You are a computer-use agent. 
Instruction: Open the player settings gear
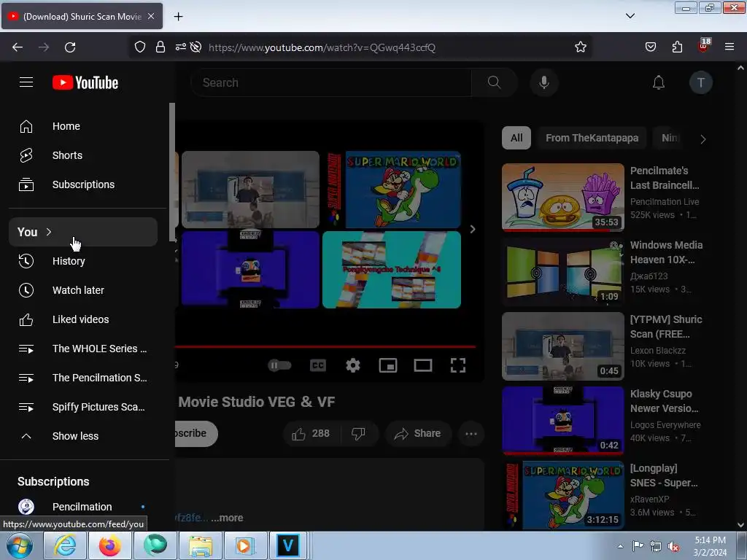pos(353,365)
